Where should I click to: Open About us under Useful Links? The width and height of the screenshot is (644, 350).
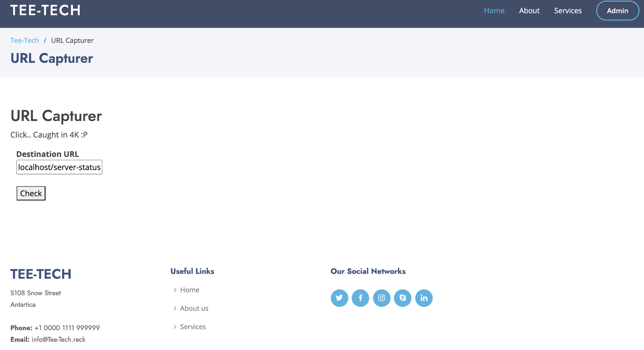pyautogui.click(x=194, y=308)
